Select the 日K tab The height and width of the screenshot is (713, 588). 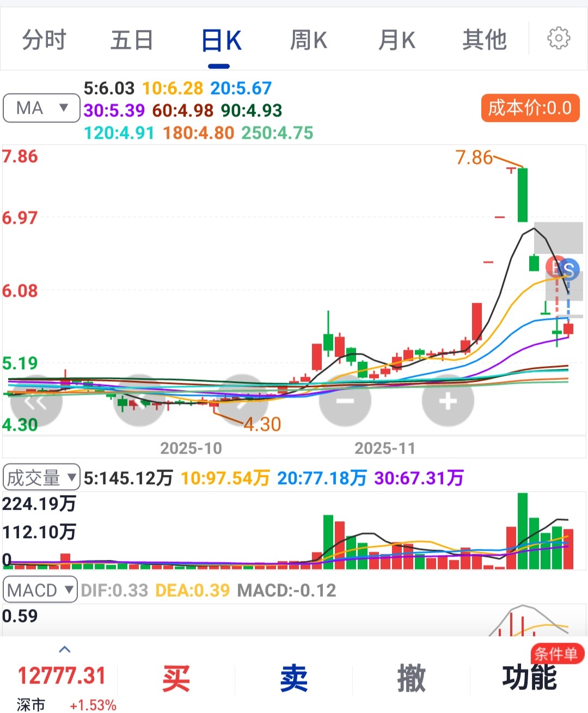click(x=221, y=41)
